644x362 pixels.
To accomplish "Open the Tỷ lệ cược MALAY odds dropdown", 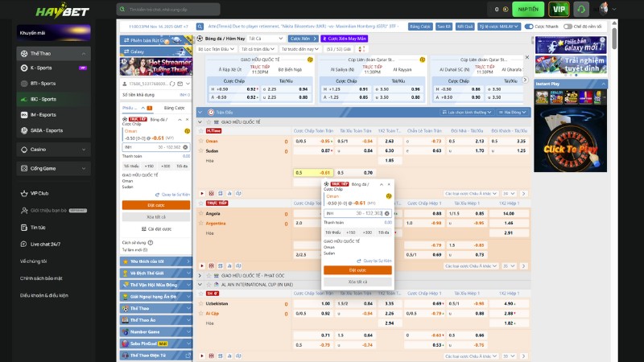I will 499,27.
